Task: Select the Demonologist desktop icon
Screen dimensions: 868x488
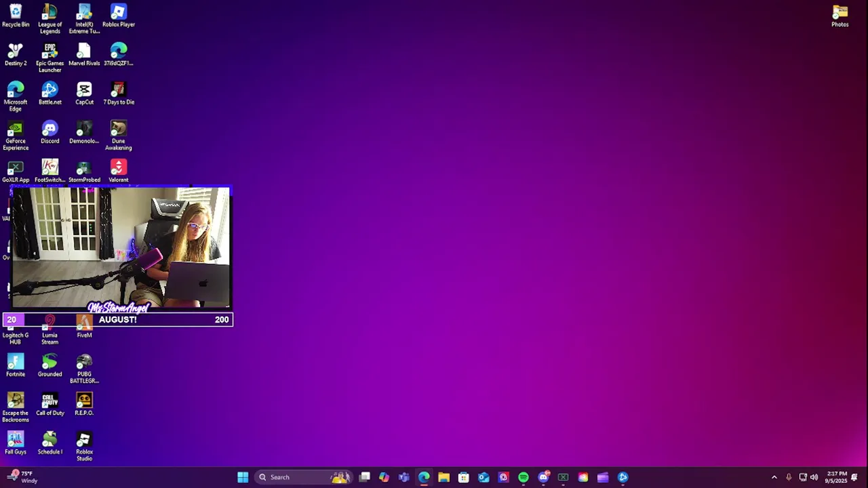Action: [x=84, y=133]
